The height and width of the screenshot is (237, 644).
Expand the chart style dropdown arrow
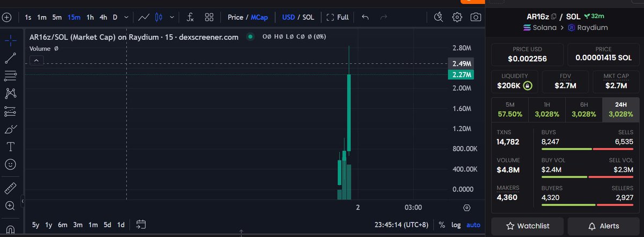coord(171,17)
